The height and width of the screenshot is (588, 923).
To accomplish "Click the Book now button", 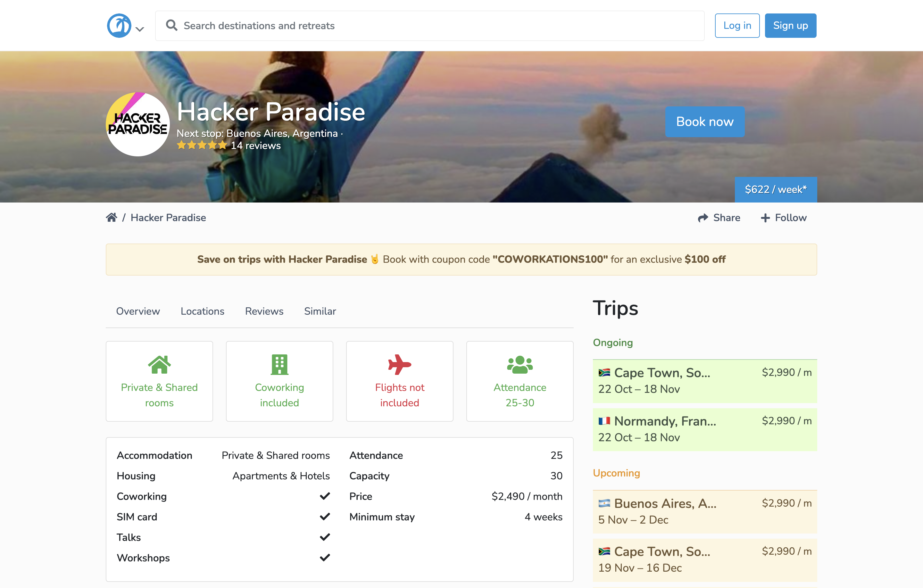I will [704, 121].
